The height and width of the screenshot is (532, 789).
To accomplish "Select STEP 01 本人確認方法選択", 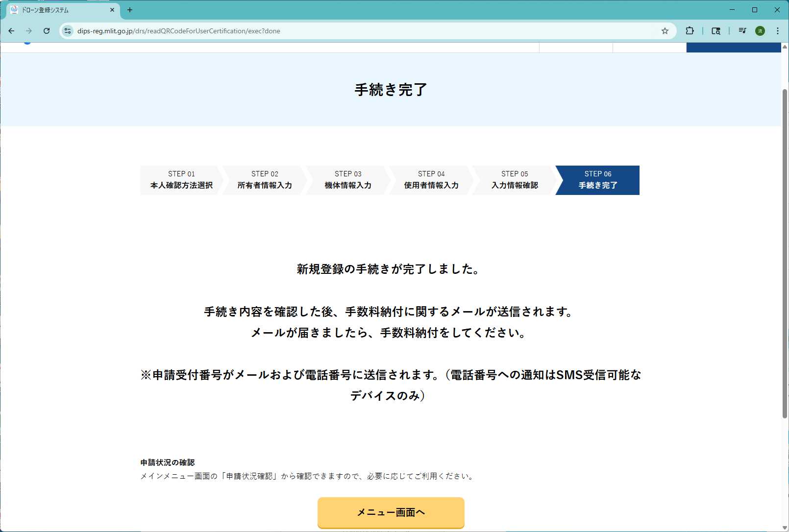I will click(181, 180).
